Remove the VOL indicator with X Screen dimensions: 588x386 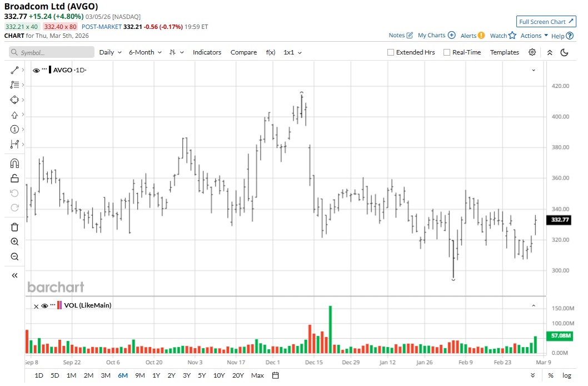click(36, 306)
